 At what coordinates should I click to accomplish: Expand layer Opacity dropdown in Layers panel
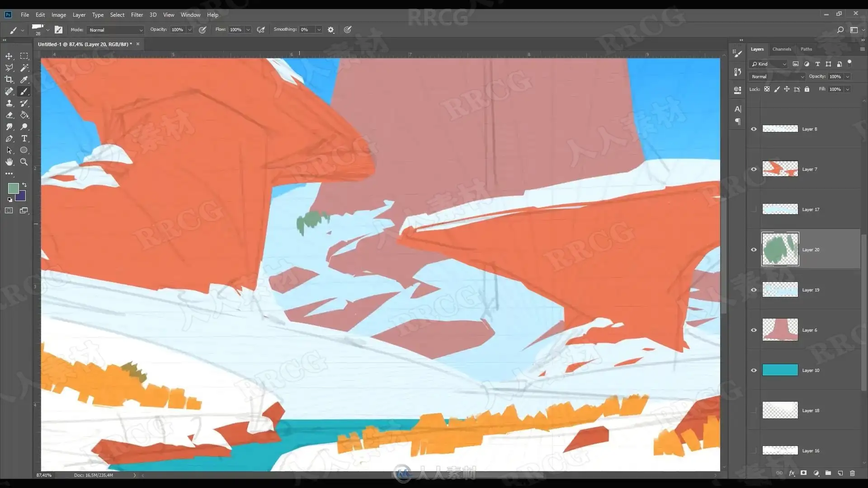coord(848,77)
